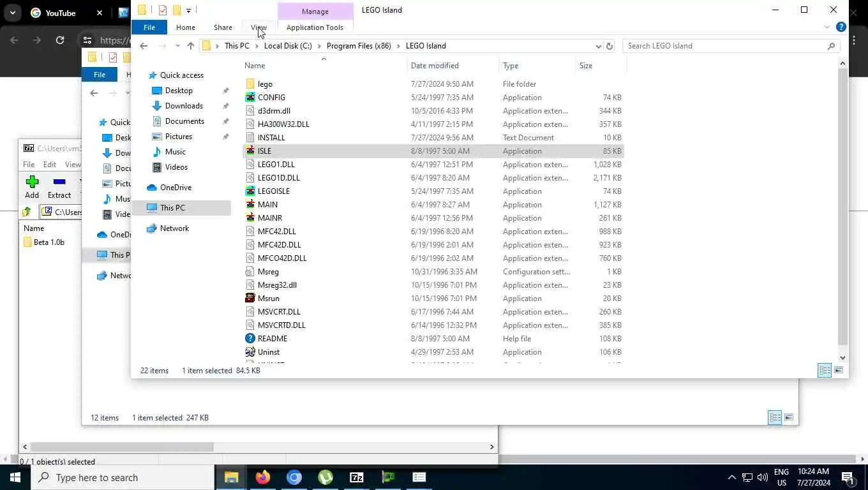Open Firefox from the taskbar
This screenshot has width=868, height=490.
point(262,477)
